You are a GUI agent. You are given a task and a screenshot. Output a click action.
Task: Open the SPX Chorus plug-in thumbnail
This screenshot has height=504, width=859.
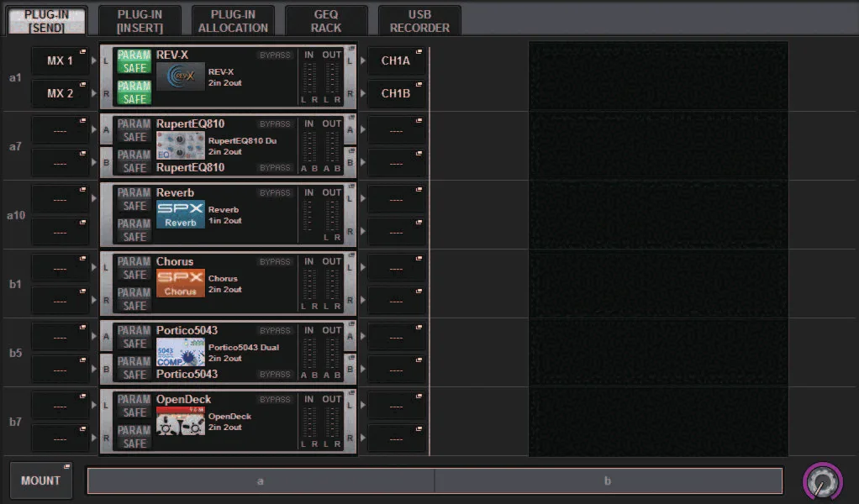[x=181, y=283]
